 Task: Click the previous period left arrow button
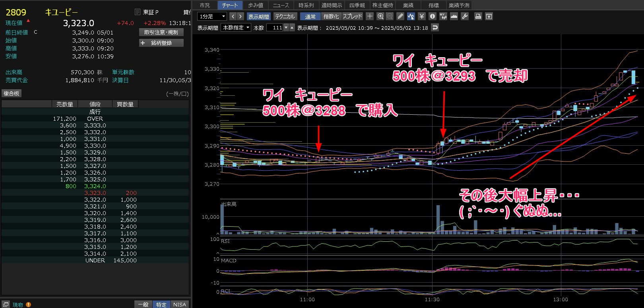233,16
